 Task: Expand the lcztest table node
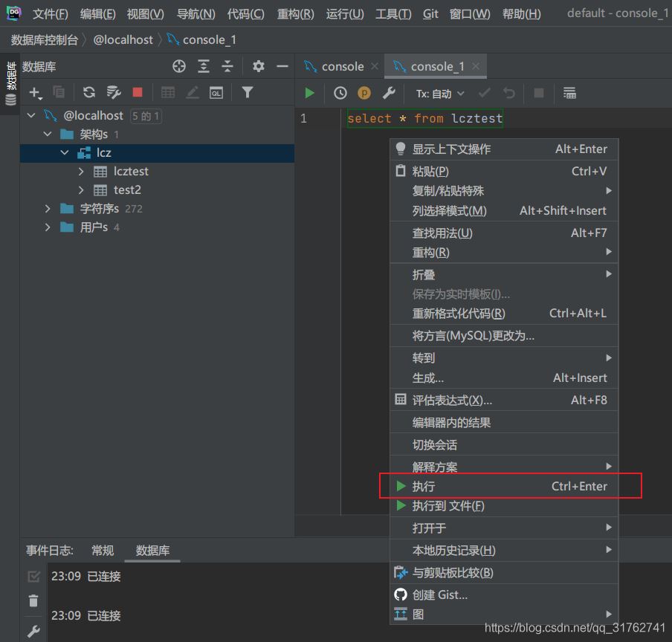pyautogui.click(x=82, y=171)
